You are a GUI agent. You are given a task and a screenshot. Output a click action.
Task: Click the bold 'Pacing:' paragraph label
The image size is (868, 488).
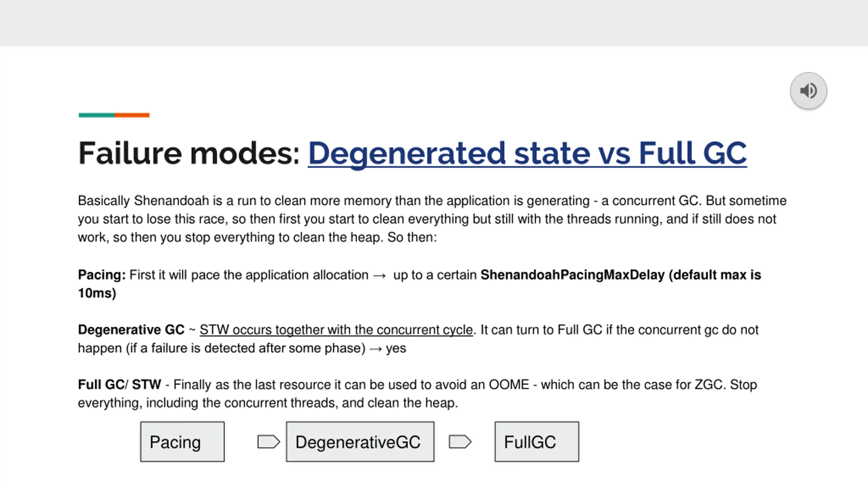click(102, 275)
